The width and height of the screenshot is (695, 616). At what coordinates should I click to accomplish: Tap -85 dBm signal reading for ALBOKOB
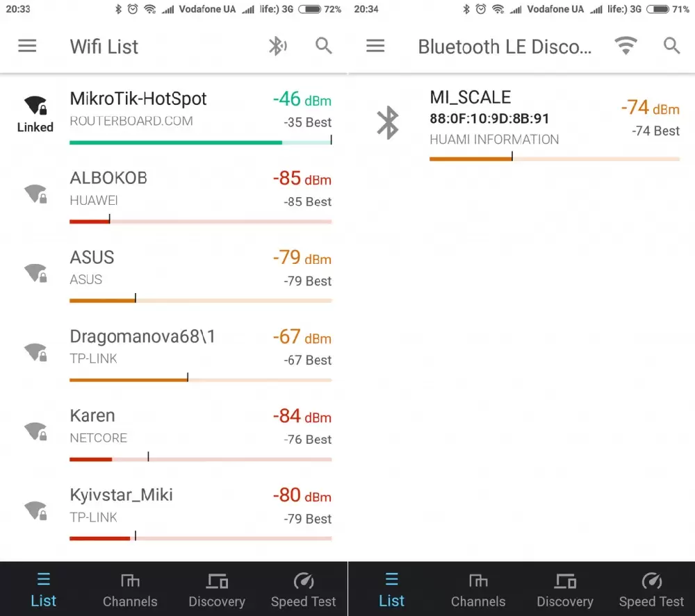click(x=302, y=178)
